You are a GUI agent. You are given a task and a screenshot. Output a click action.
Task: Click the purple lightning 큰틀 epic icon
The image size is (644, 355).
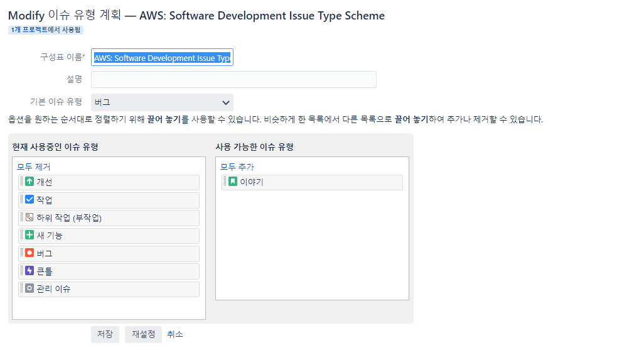[x=30, y=271]
